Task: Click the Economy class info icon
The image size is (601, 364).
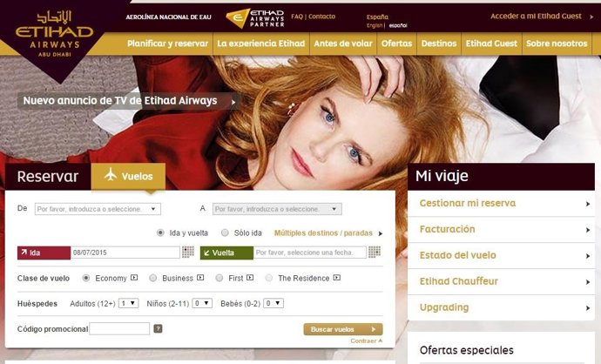Action: [134, 279]
